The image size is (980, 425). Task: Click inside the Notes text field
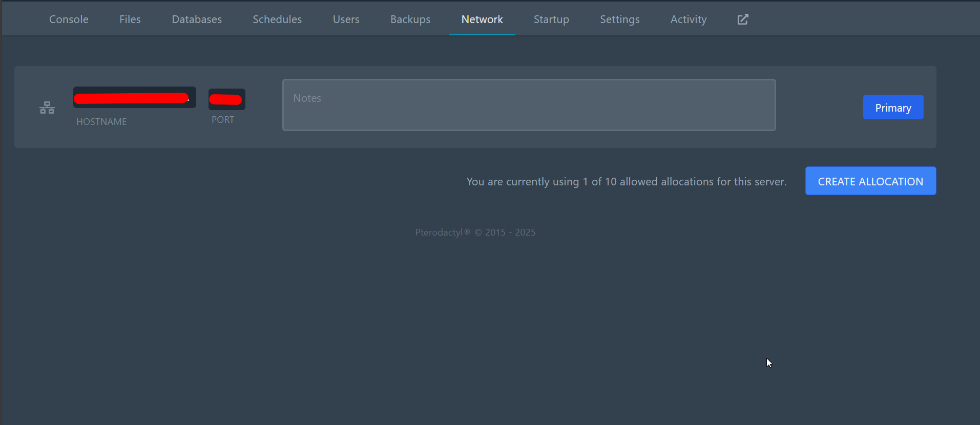(x=529, y=105)
